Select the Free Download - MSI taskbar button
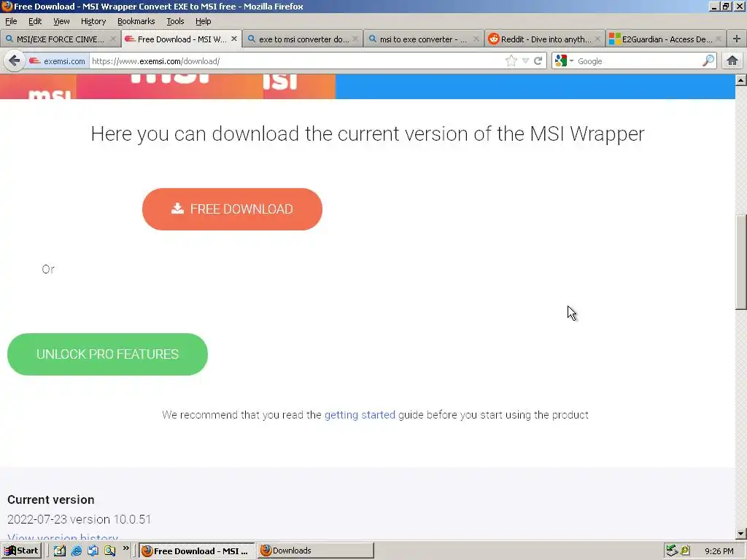Image resolution: width=747 pixels, height=560 pixels. tap(197, 551)
